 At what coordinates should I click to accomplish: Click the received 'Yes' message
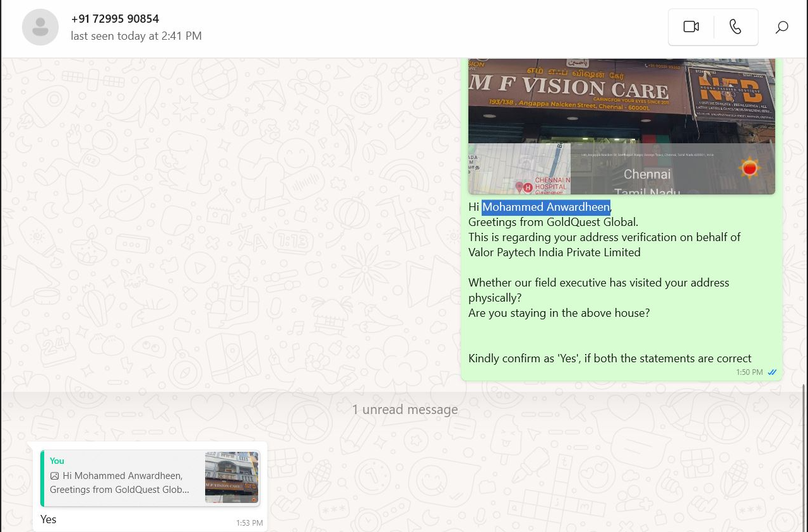[x=49, y=519]
